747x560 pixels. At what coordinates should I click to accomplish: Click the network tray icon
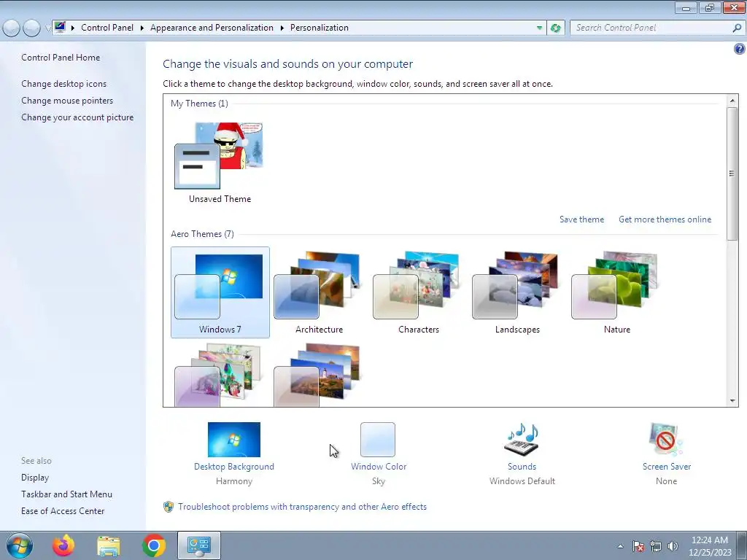click(x=656, y=546)
